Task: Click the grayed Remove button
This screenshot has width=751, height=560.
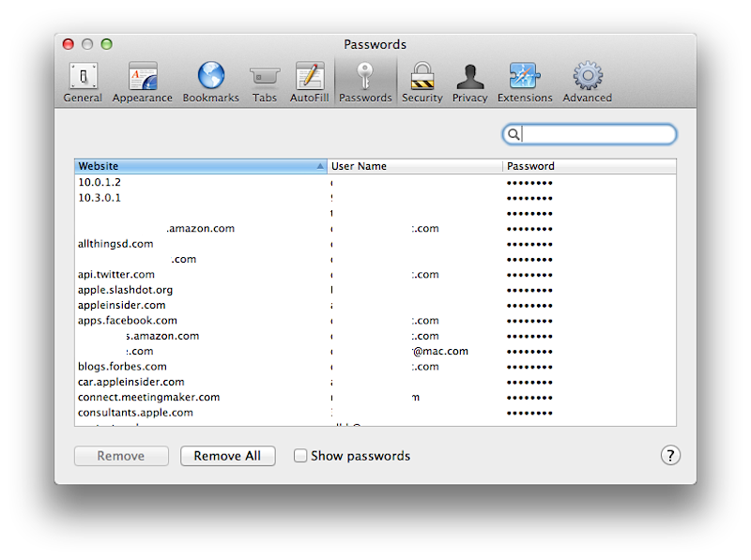Action: click(121, 456)
